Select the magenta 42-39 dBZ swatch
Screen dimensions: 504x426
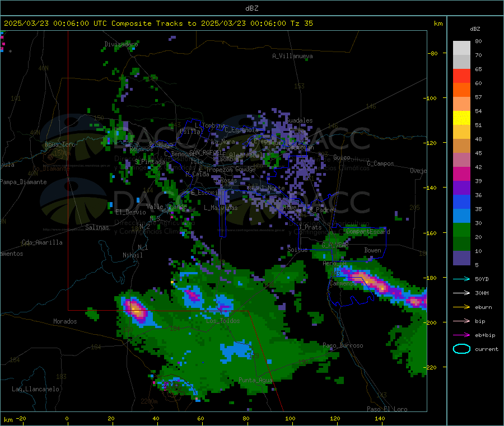click(461, 174)
